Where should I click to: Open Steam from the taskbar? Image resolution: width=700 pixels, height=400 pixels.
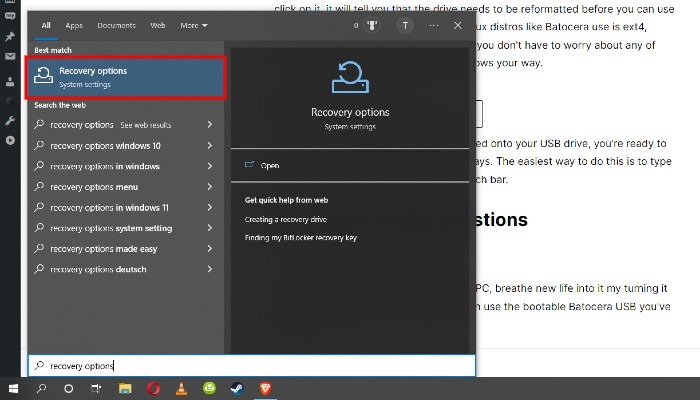238,388
